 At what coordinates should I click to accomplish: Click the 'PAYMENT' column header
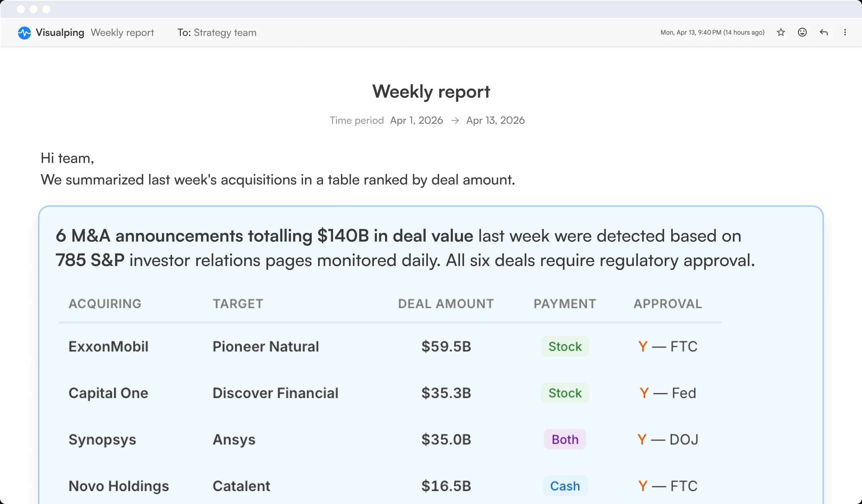[565, 304]
